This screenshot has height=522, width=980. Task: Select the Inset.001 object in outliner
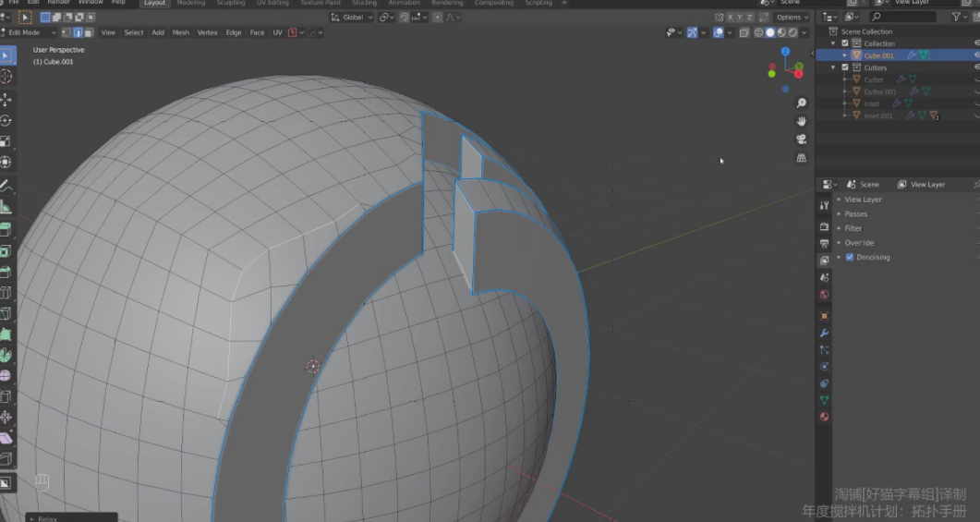[878, 115]
